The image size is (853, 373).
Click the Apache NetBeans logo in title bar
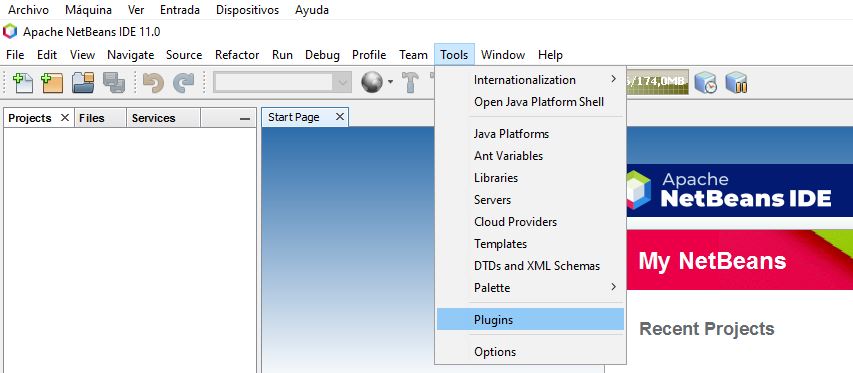(x=10, y=32)
